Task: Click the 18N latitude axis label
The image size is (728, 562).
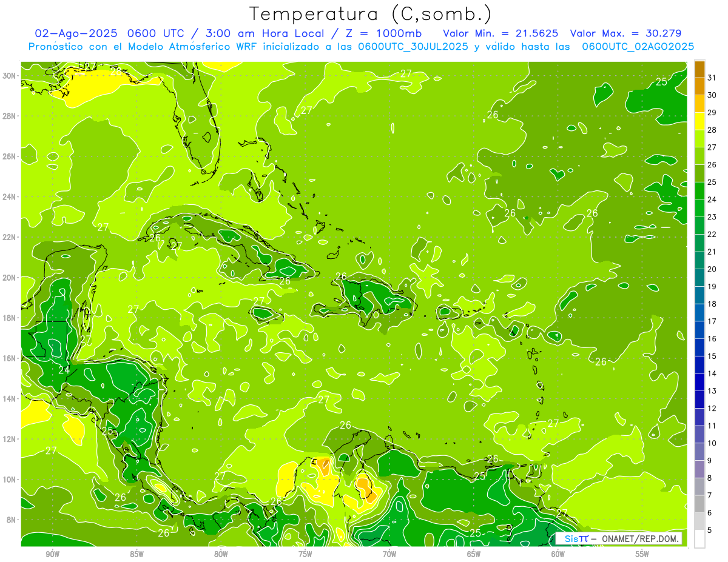Action: 9,318
